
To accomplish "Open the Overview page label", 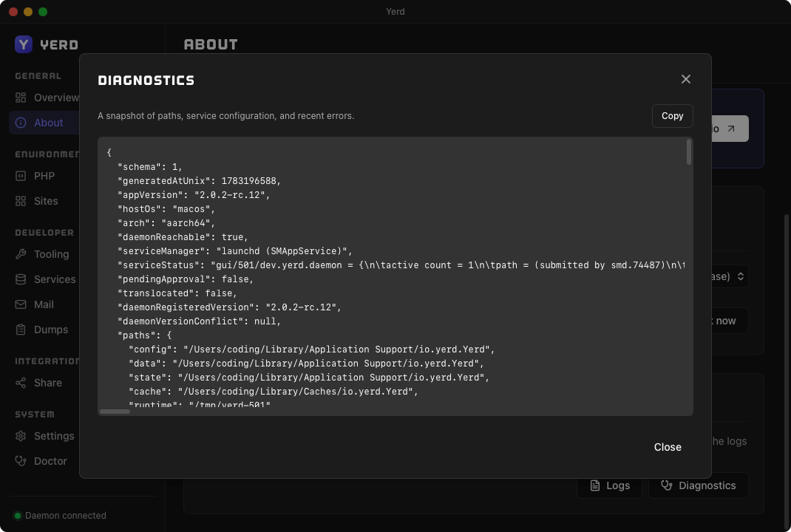I will coord(56,98).
